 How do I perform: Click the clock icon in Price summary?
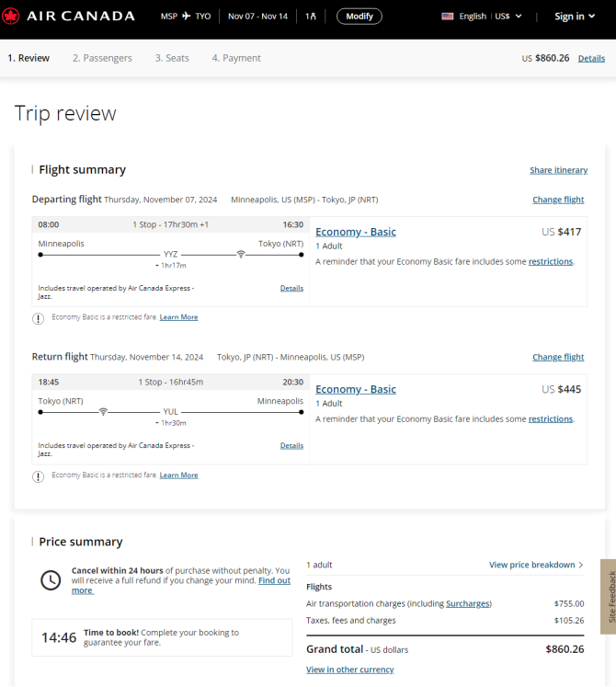tap(51, 580)
